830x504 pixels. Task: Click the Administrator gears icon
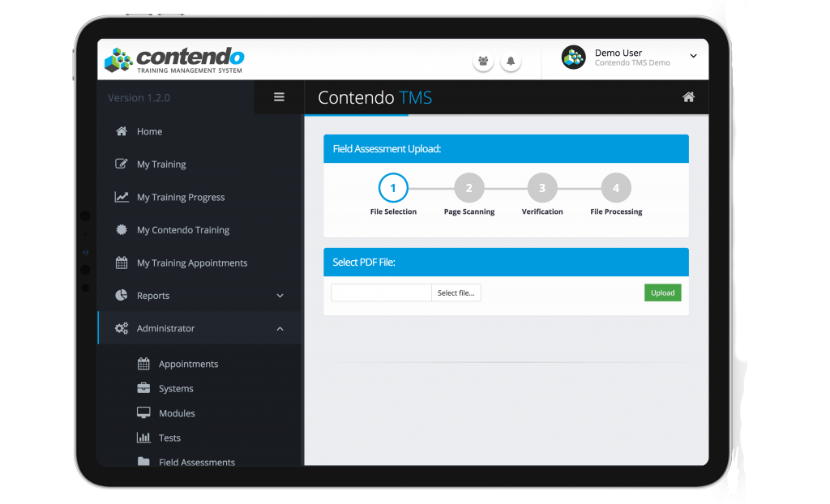coord(122,328)
